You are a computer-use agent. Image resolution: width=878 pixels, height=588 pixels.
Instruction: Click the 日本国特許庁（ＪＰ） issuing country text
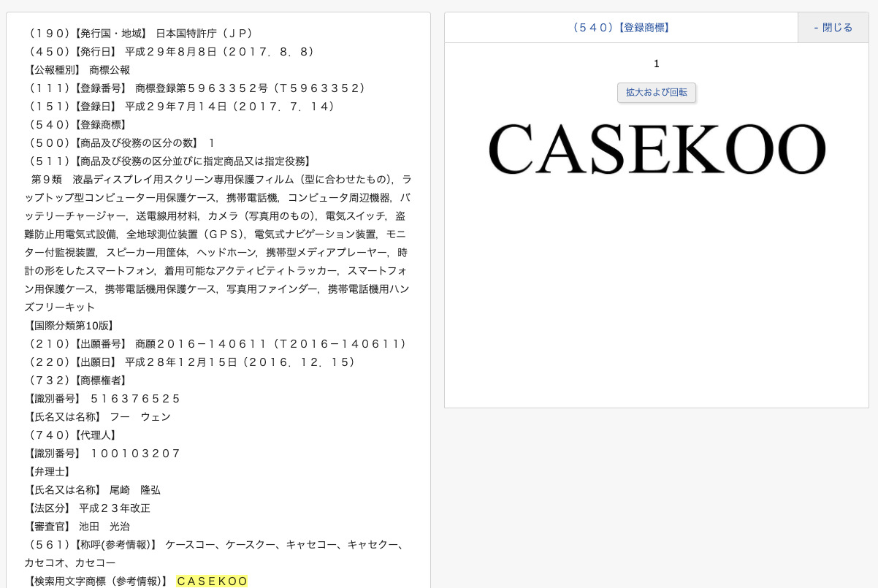[x=192, y=33]
